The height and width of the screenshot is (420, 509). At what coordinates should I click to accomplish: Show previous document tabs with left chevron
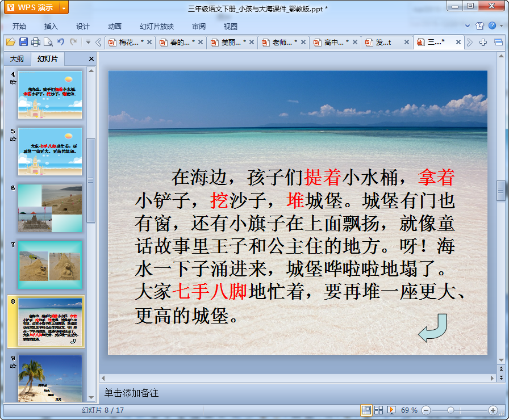98,42
